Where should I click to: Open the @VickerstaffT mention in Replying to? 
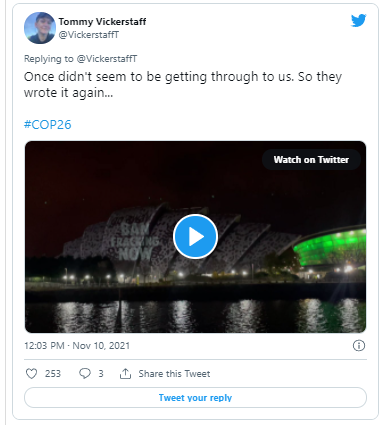107,59
